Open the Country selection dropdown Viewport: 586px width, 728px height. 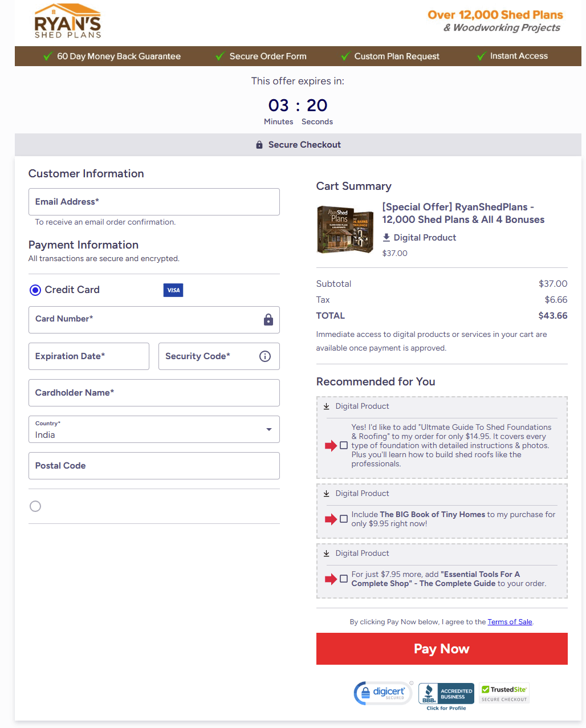(x=268, y=429)
